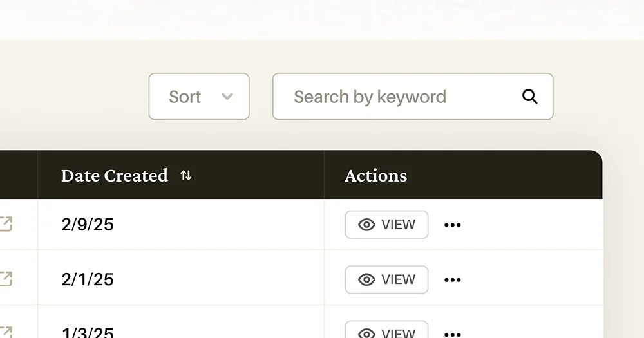Click the magnifying glass search icon
The image size is (644, 338).
(529, 97)
